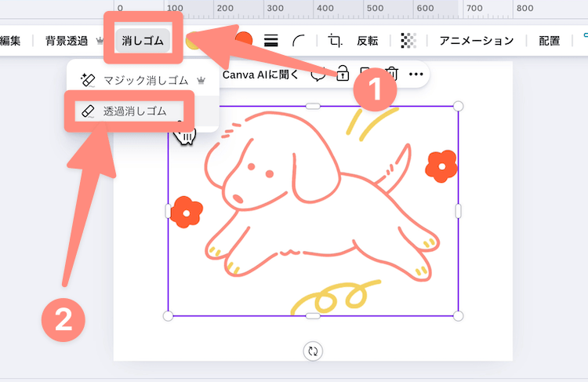Click the crown icon next to 背景透過
Viewport: 588px width, 382px height.
pyautogui.click(x=100, y=40)
